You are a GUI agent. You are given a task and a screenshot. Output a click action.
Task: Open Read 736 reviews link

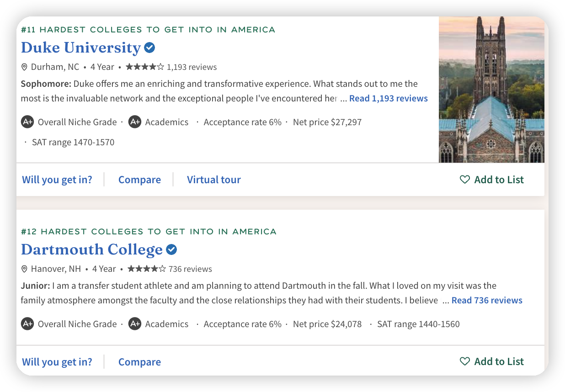point(487,300)
